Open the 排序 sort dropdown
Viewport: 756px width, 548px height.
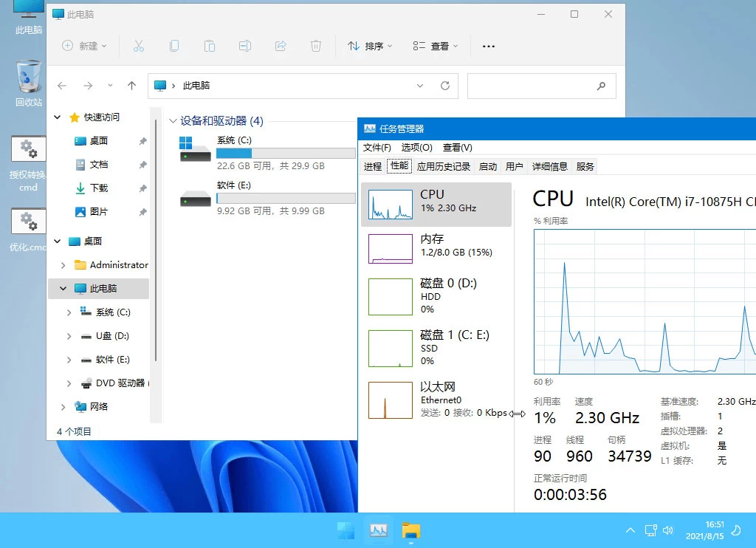tap(369, 46)
